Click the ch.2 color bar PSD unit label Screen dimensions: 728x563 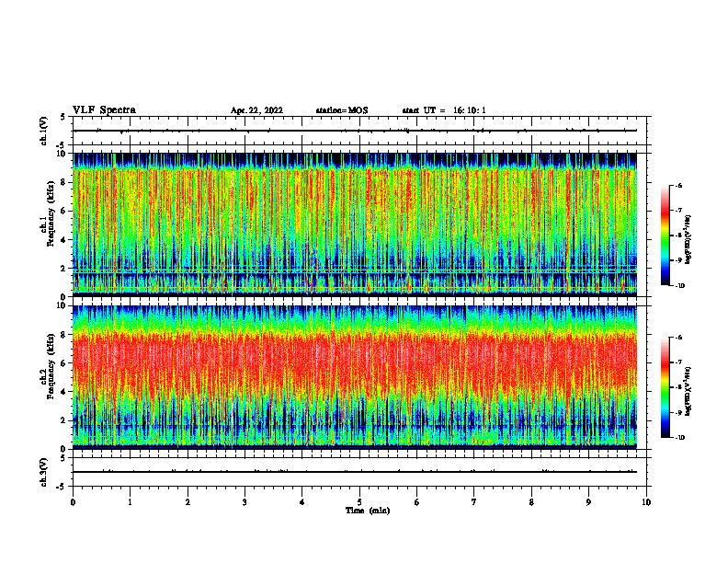[x=688, y=391]
